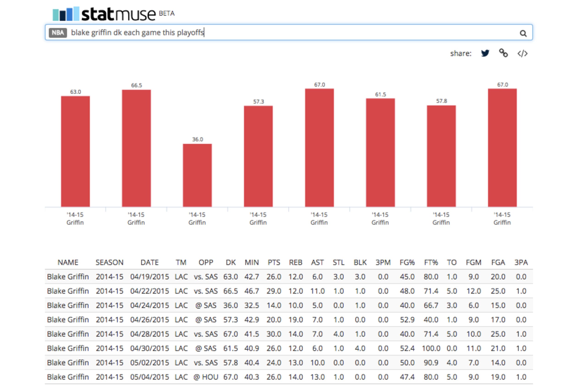Click the NBA league badge
The width and height of the screenshot is (587, 392).
[58, 33]
